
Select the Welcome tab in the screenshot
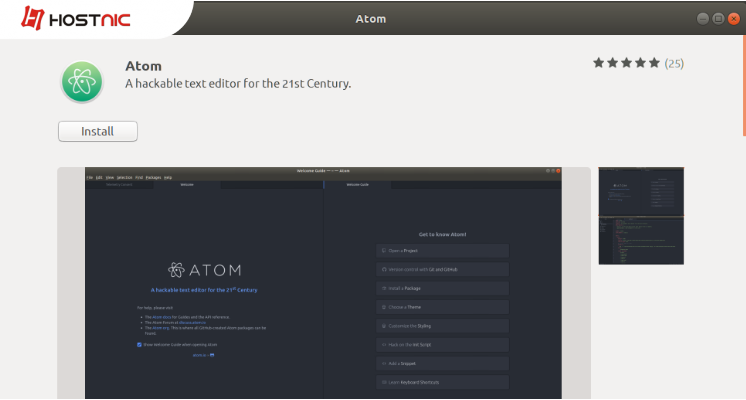[187, 185]
